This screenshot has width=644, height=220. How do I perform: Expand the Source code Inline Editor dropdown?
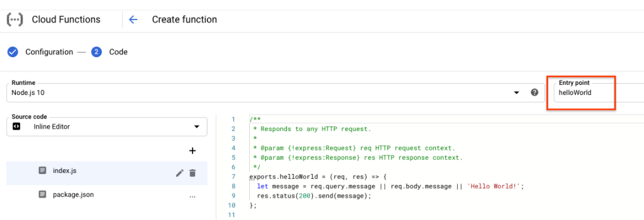click(107, 127)
